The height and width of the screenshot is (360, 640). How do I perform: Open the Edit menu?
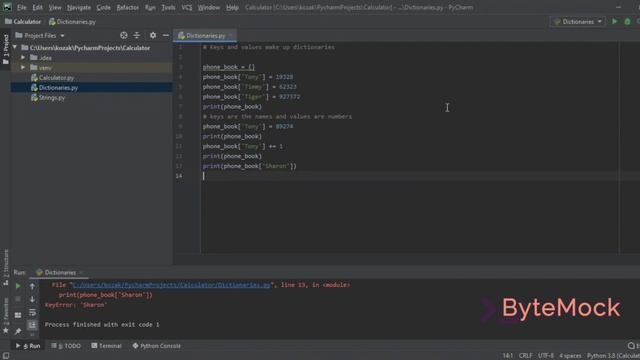tap(38, 7)
